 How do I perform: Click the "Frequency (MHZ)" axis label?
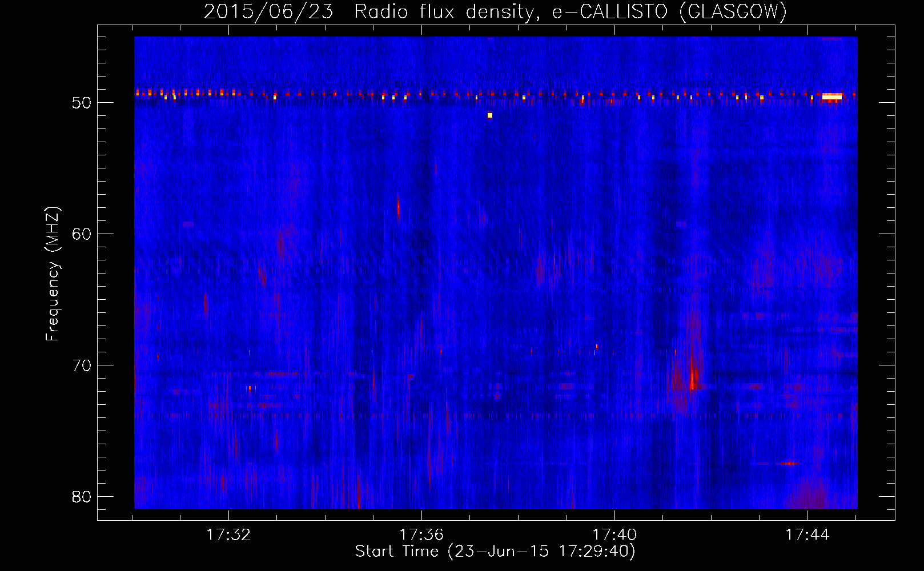[x=53, y=274]
